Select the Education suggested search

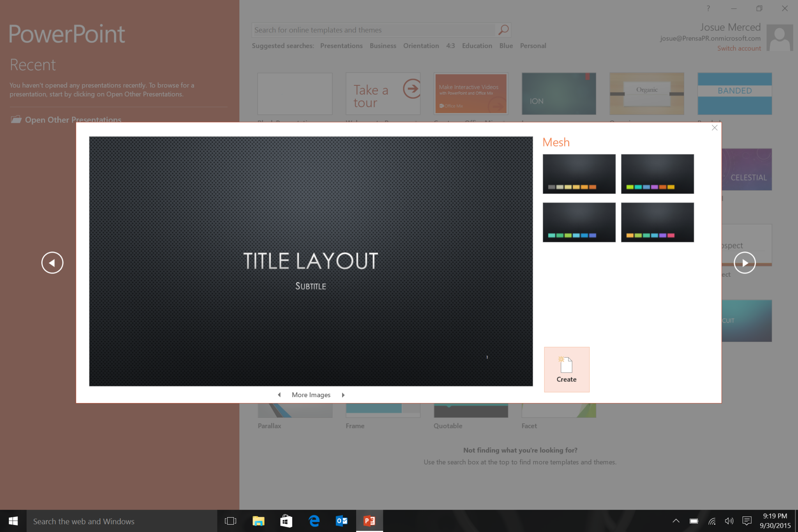[477, 46]
